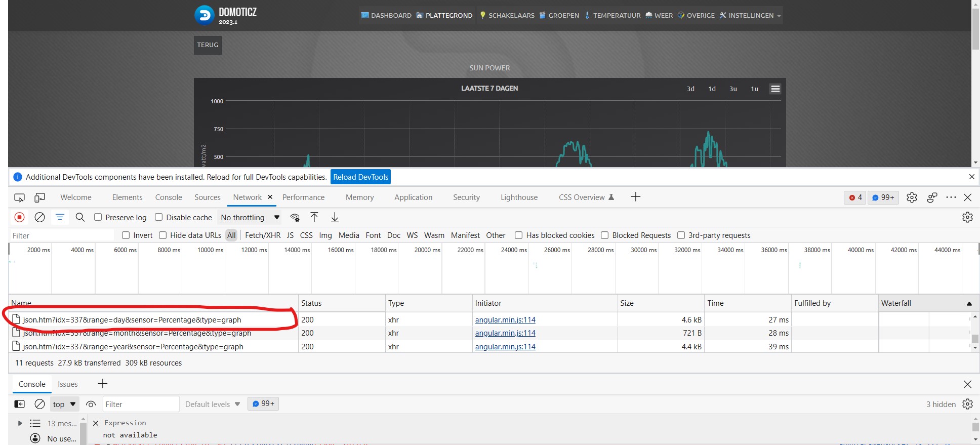Open the Application tab
The width and height of the screenshot is (980, 445).
point(413,197)
